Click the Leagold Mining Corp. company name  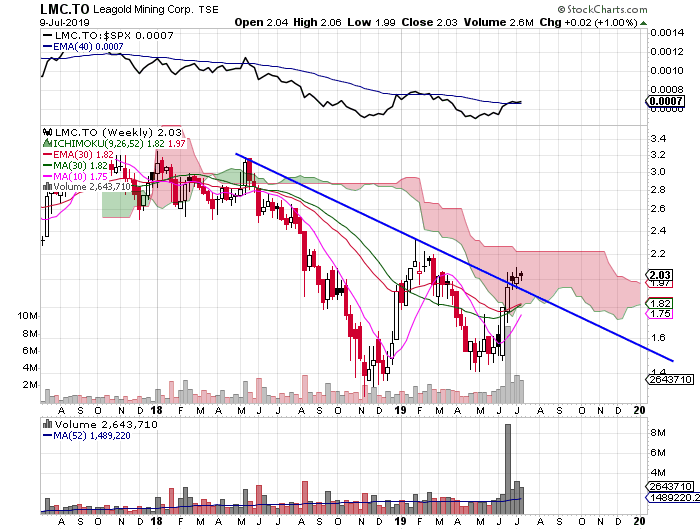pos(143,9)
